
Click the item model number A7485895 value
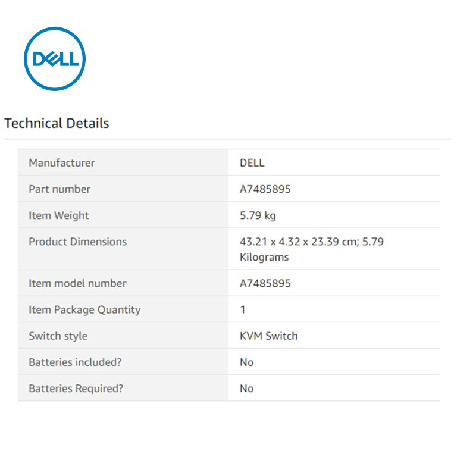click(265, 283)
